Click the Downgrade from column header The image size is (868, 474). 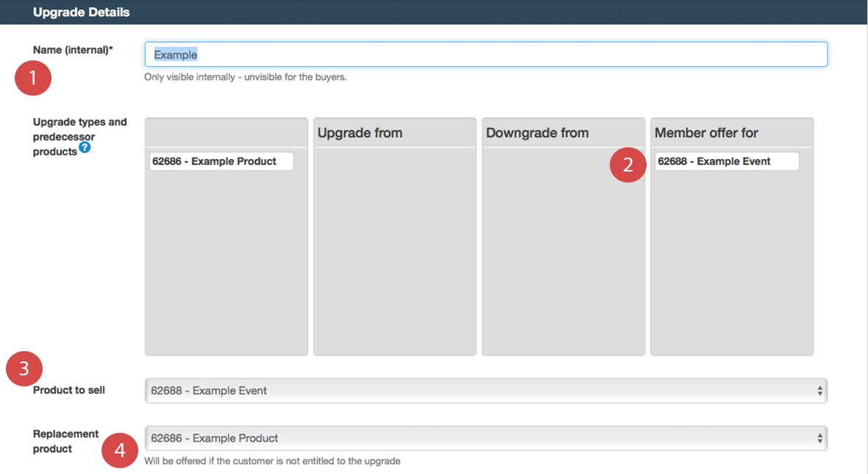coord(537,133)
